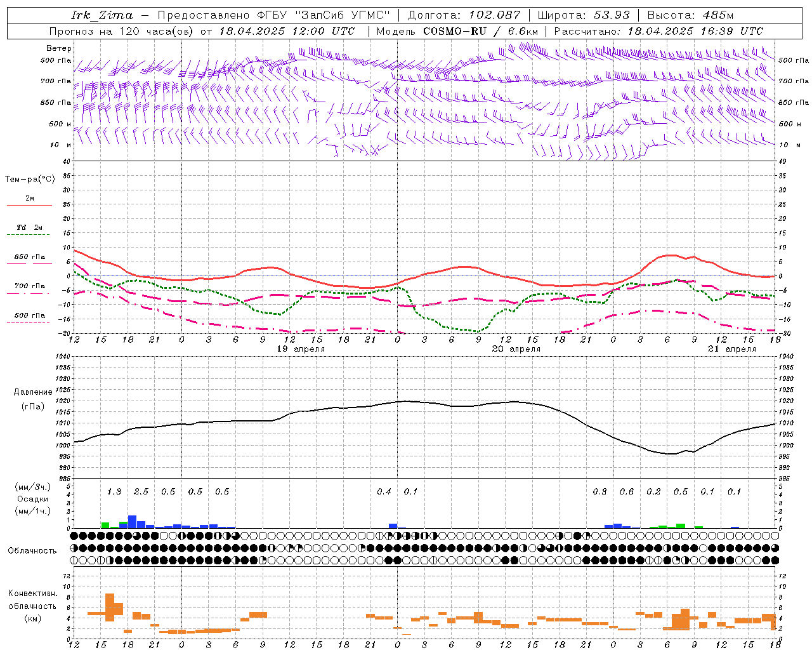Click the precipitation value "0.2"
Image resolution: width=812 pixels, height=650 pixels.
coord(653,492)
